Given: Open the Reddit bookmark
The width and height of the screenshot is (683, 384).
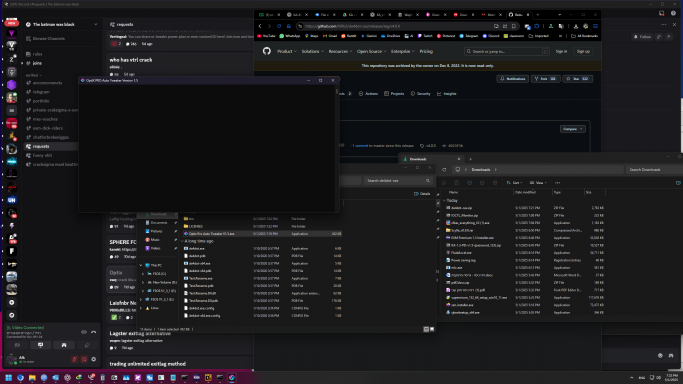Looking at the screenshot, I should (348, 36).
